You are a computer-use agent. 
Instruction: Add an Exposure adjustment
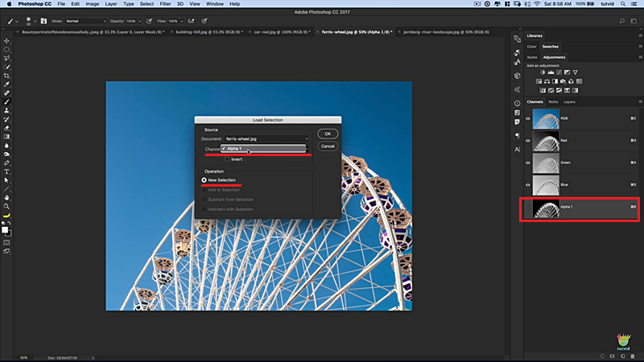(568, 72)
